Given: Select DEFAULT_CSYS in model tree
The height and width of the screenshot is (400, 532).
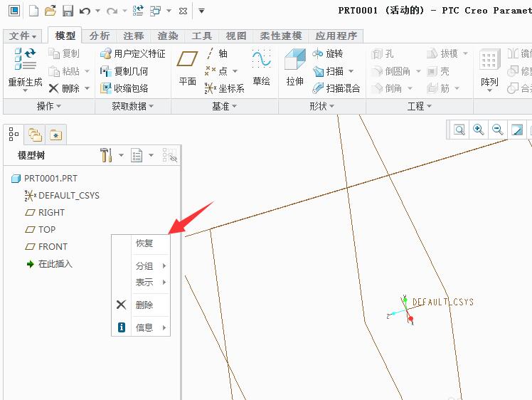Looking at the screenshot, I should (62, 196).
